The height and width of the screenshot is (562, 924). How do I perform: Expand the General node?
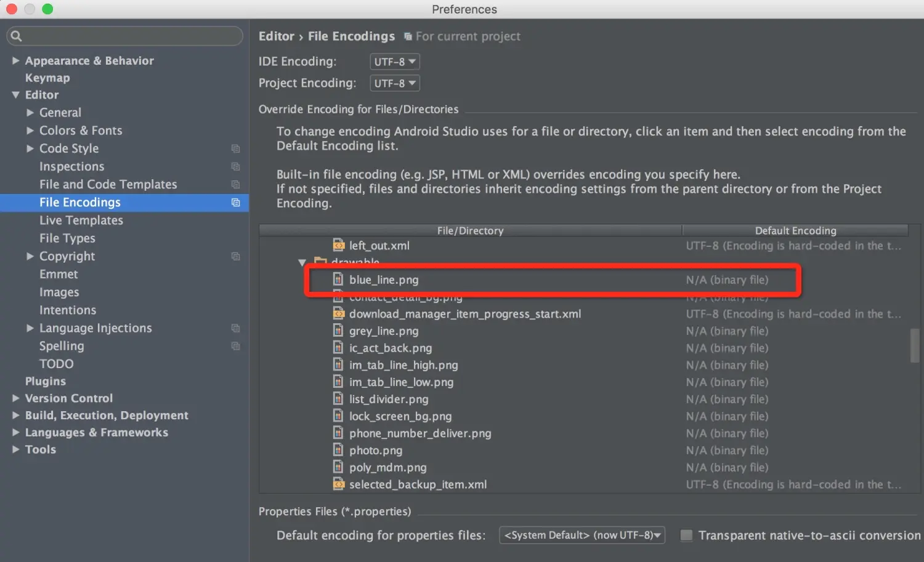coord(30,113)
